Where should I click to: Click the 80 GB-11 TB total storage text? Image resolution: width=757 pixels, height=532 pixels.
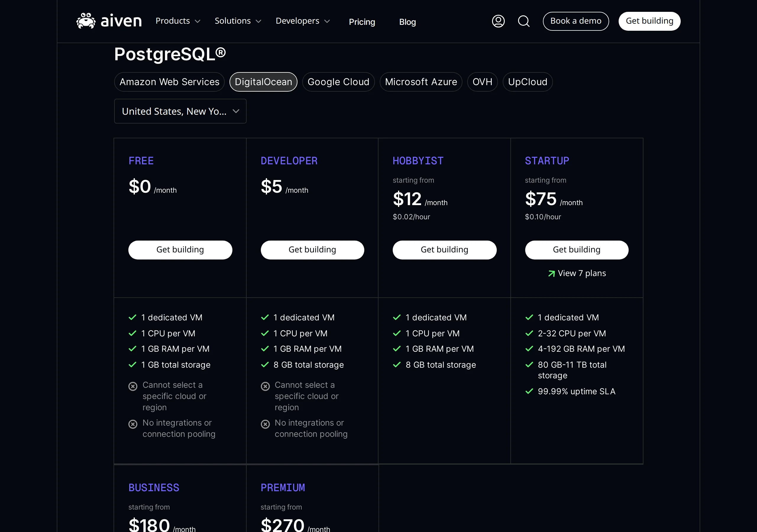pos(572,370)
